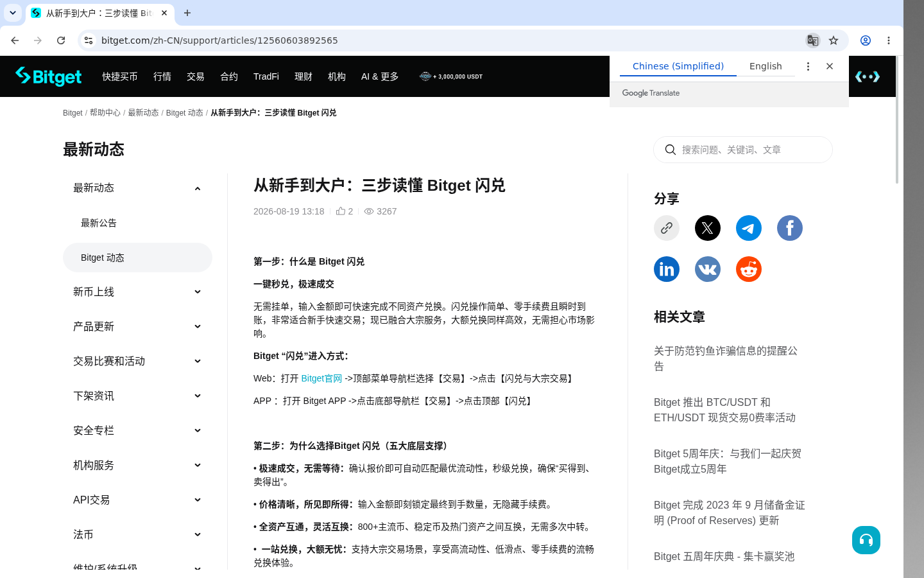Viewport: 924px width, 578px height.
Task: Share article via Telegram icon
Action: (x=749, y=228)
